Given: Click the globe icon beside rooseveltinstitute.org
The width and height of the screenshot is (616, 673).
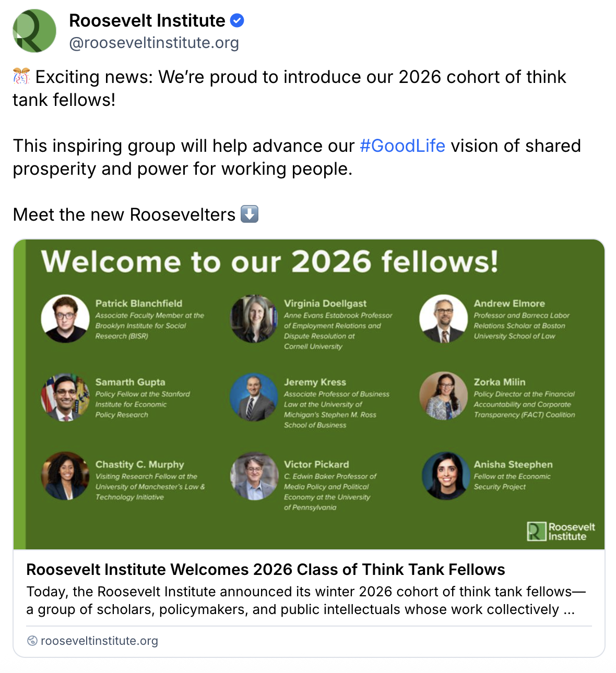Looking at the screenshot, I should (x=32, y=641).
